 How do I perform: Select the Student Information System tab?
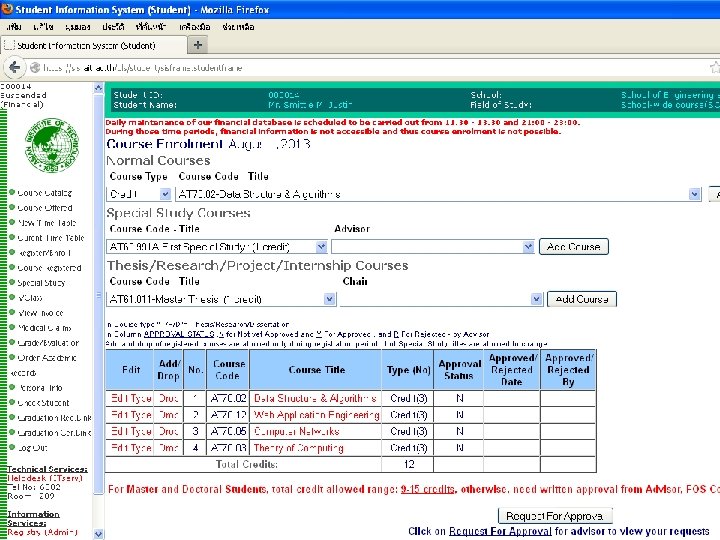pyautogui.click(x=94, y=45)
